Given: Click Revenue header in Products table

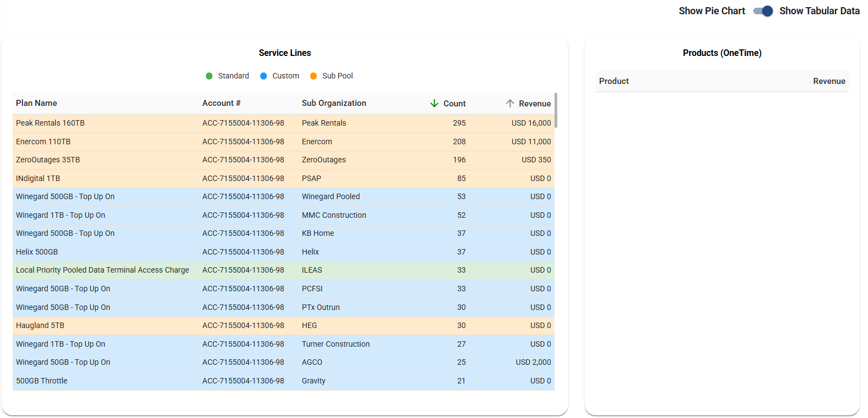Looking at the screenshot, I should point(829,81).
